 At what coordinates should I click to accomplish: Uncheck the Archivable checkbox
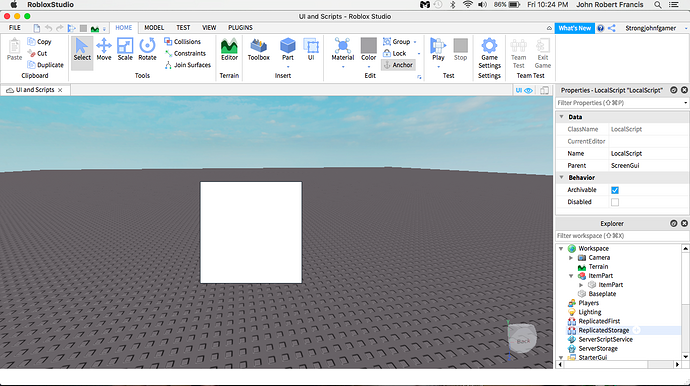pos(615,190)
